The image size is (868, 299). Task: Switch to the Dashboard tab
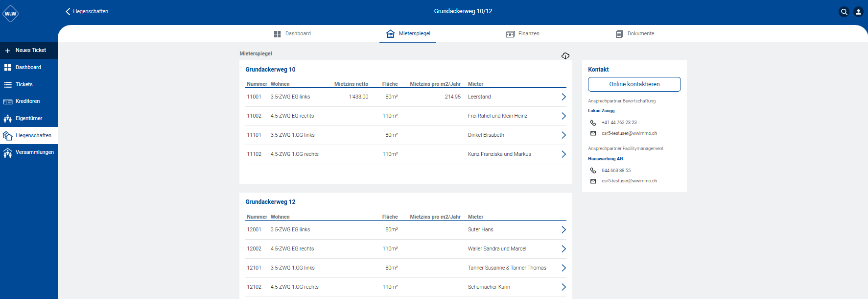(292, 34)
